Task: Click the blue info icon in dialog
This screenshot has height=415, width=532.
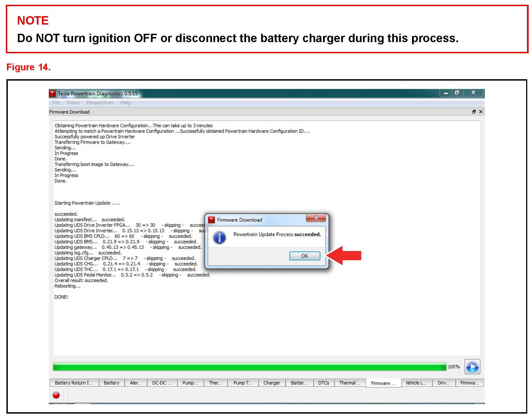Action: click(x=220, y=238)
